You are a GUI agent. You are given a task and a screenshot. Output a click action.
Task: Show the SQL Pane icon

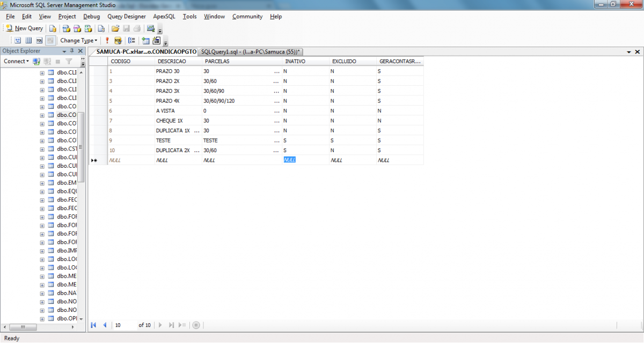tap(39, 40)
